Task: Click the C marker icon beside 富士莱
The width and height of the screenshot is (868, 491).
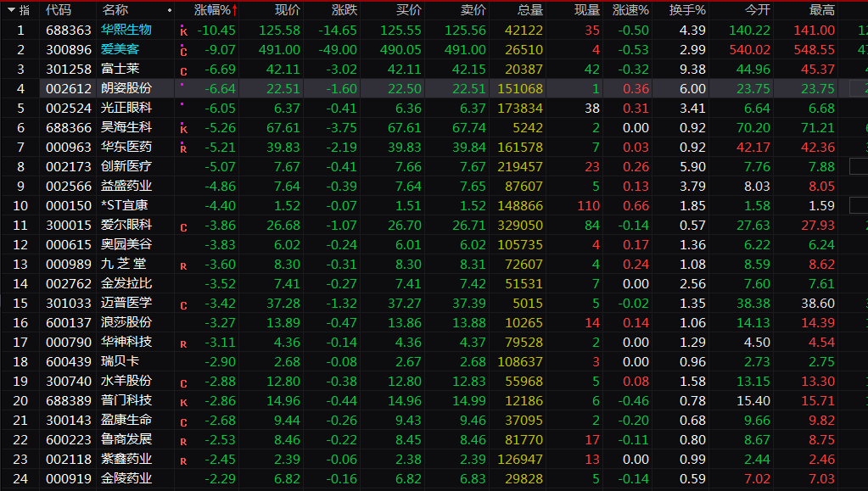Action: [x=183, y=70]
